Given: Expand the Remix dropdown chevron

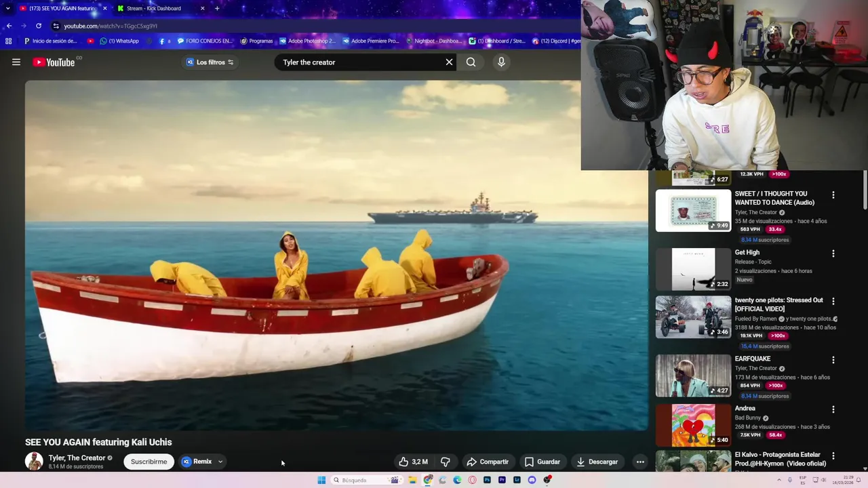Looking at the screenshot, I should click(x=220, y=462).
